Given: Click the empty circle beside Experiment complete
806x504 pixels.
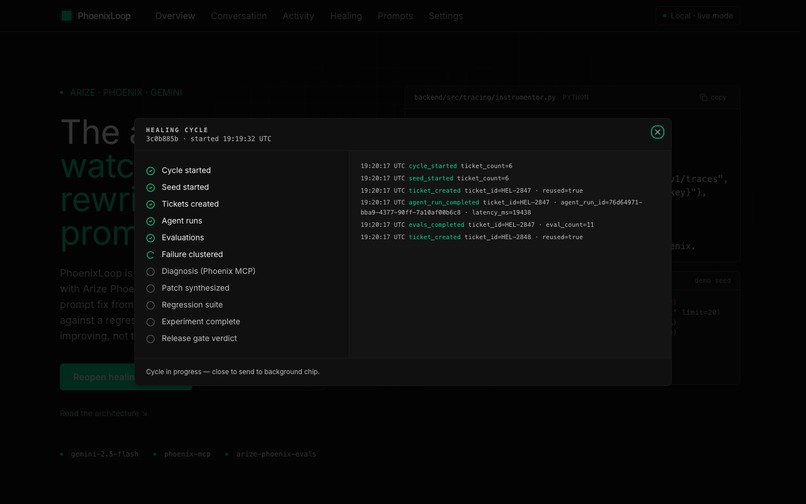Looking at the screenshot, I should tap(151, 322).
